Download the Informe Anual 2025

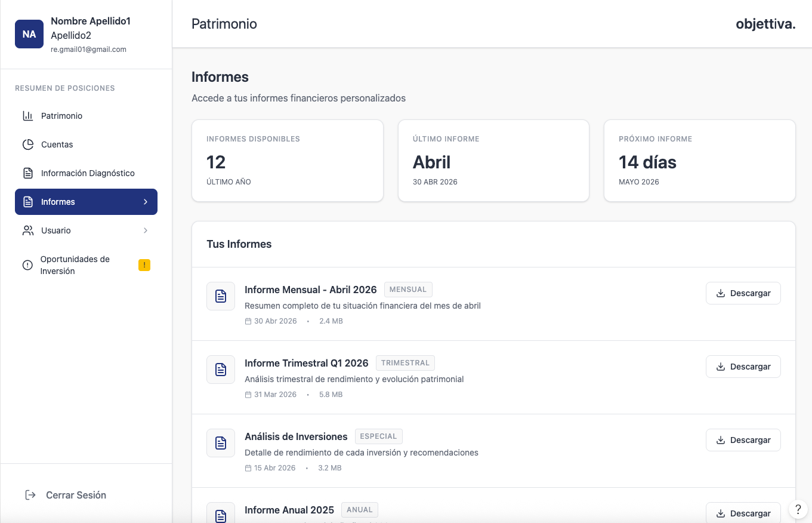[743, 513]
